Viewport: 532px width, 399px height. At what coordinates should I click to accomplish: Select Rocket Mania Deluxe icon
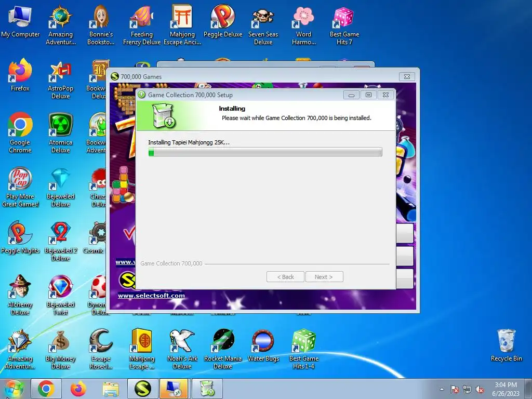223,350
